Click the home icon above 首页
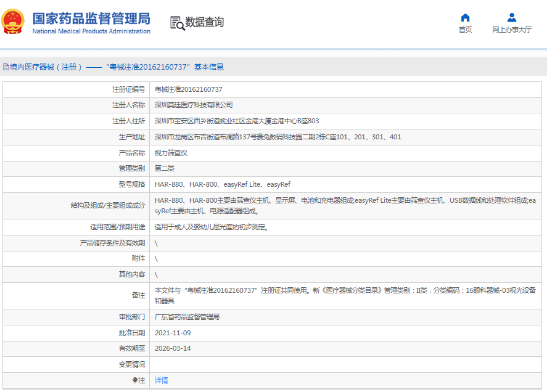This screenshot has width=547, height=392. pyautogui.click(x=465, y=17)
